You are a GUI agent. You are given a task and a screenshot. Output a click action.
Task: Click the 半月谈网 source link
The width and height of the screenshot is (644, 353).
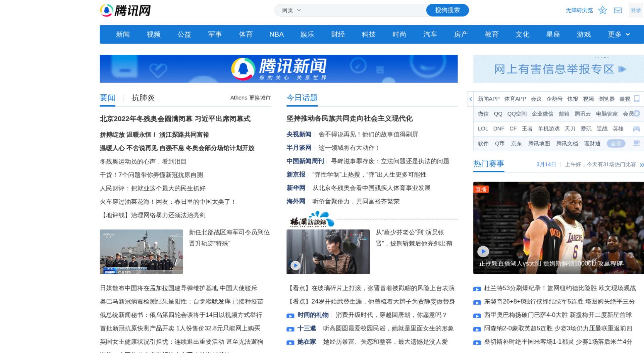tap(299, 148)
